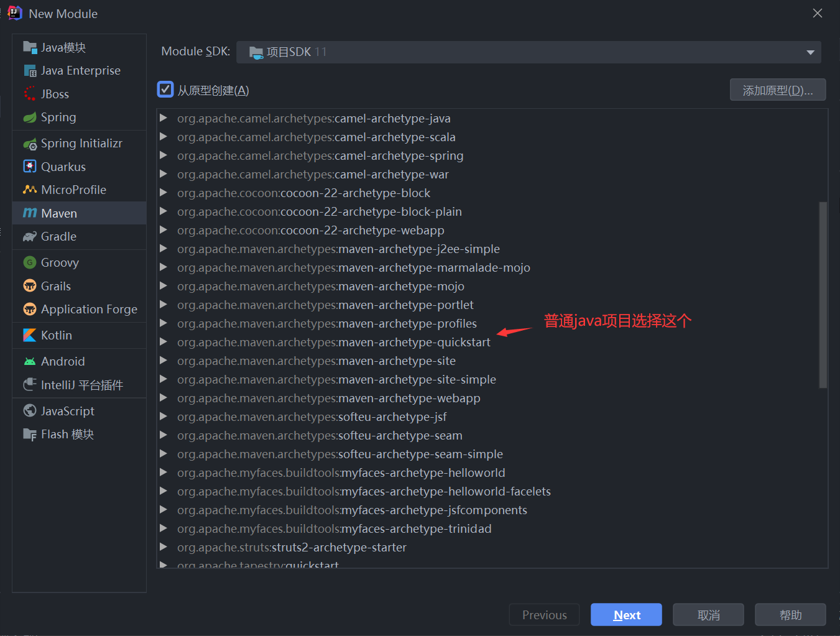
Task: Click the Quarkus icon
Action: point(30,166)
